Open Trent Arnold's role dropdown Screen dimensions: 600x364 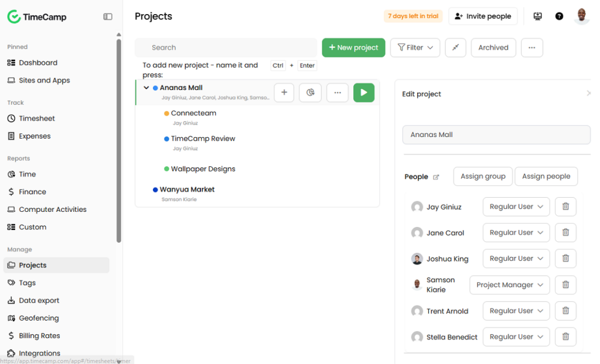516,311
